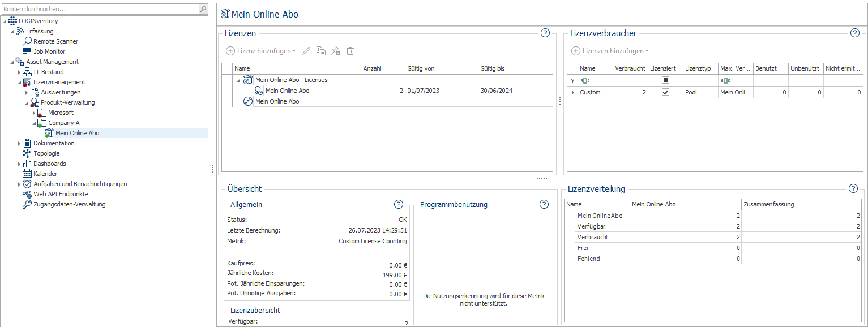The width and height of the screenshot is (868, 327).
Task: Click the Zugangsdaten-Verwaltung key icon
Action: [x=27, y=204]
